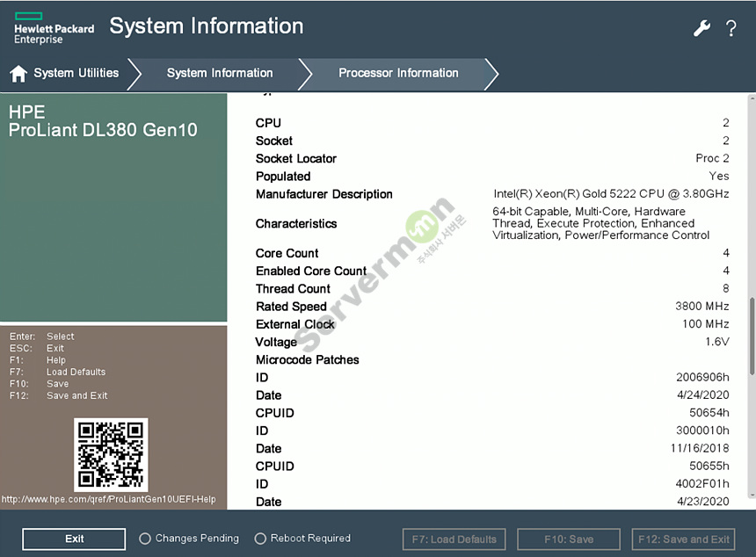Select Processor Information breadcrumb
The width and height of the screenshot is (756, 557).
(398, 73)
